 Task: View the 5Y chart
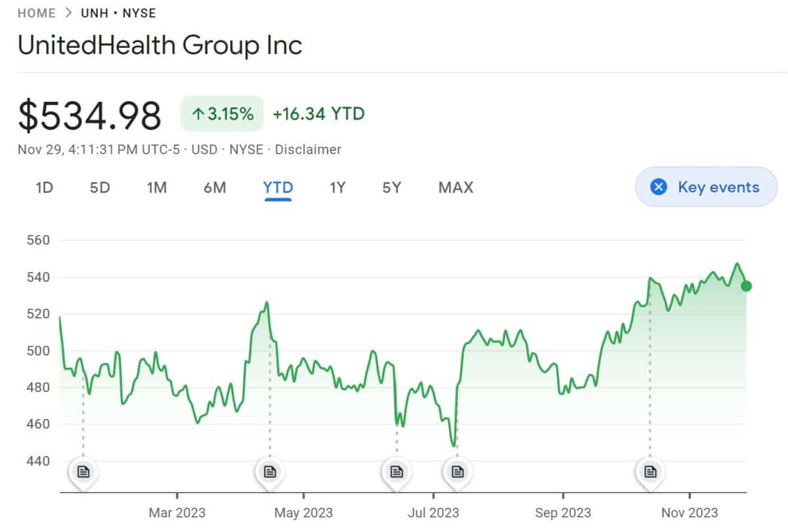(391, 187)
